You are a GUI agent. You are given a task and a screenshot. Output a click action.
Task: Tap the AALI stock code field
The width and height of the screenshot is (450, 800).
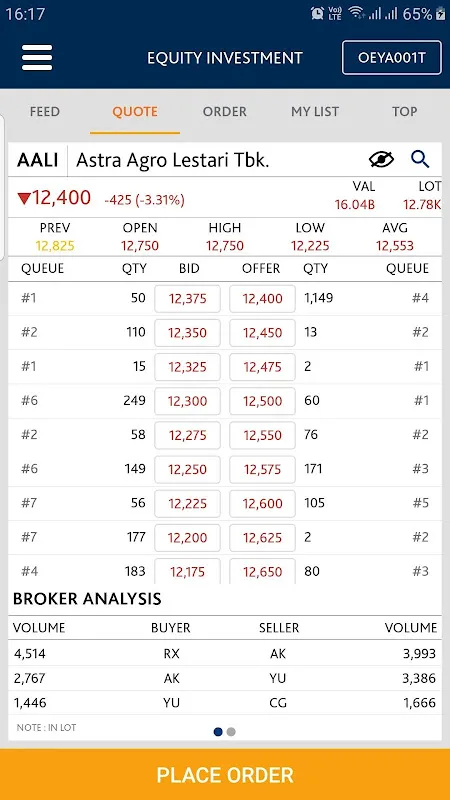(37, 160)
